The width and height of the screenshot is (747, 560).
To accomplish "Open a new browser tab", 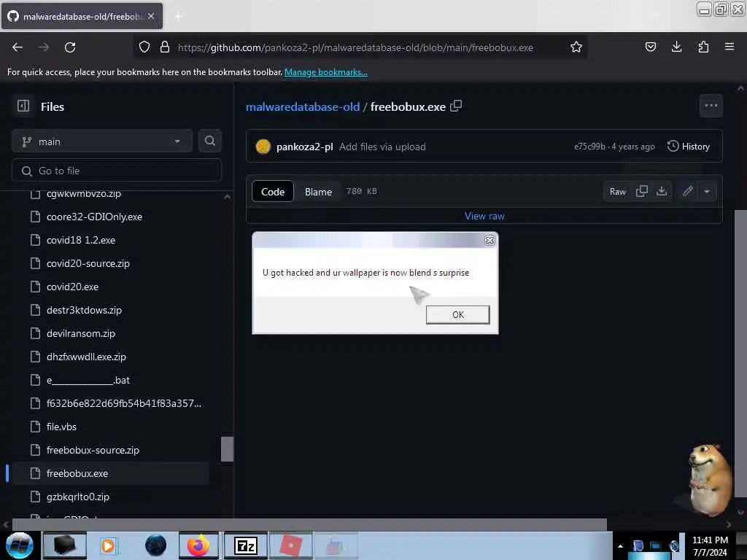I will coord(179,17).
